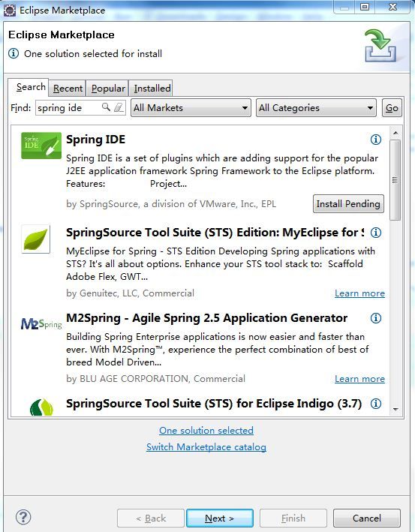Maximize the Eclipse Marketplace window
Viewport: 415px width, 532px height.
365,7
